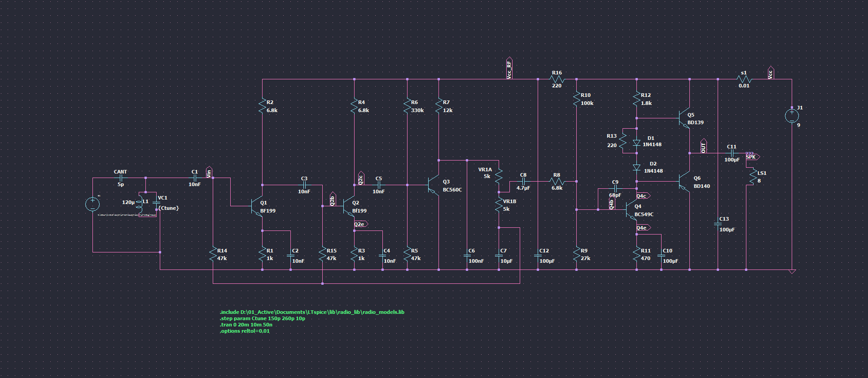Click the .step param Ctune directive
This screenshot has height=378, width=868.
[263, 318]
